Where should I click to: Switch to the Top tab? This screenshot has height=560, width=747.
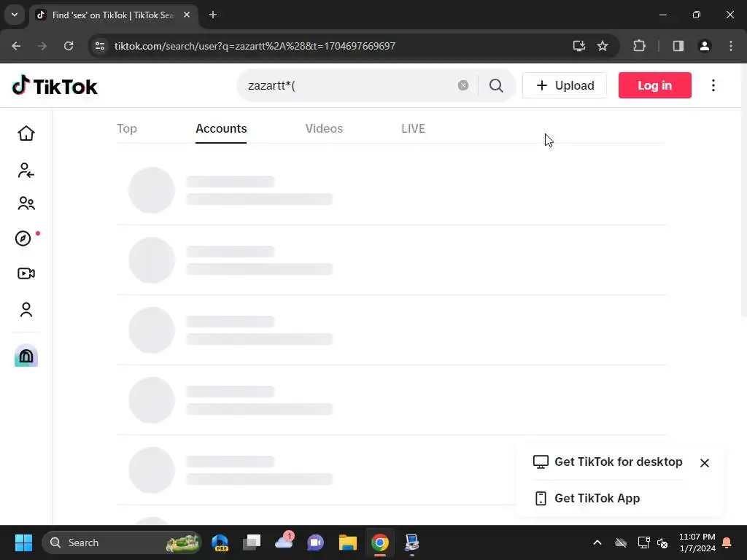tap(127, 128)
